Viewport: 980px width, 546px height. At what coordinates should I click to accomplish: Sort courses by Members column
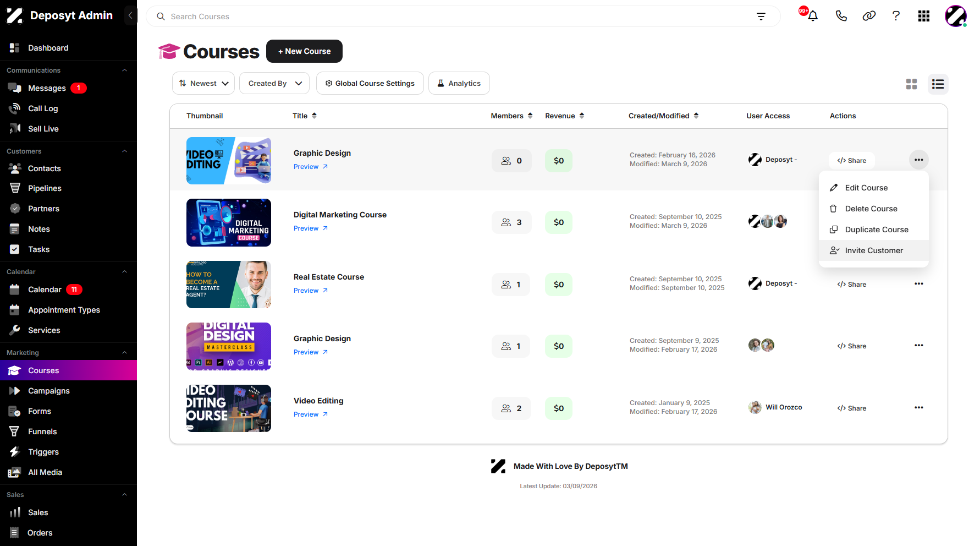[511, 116]
